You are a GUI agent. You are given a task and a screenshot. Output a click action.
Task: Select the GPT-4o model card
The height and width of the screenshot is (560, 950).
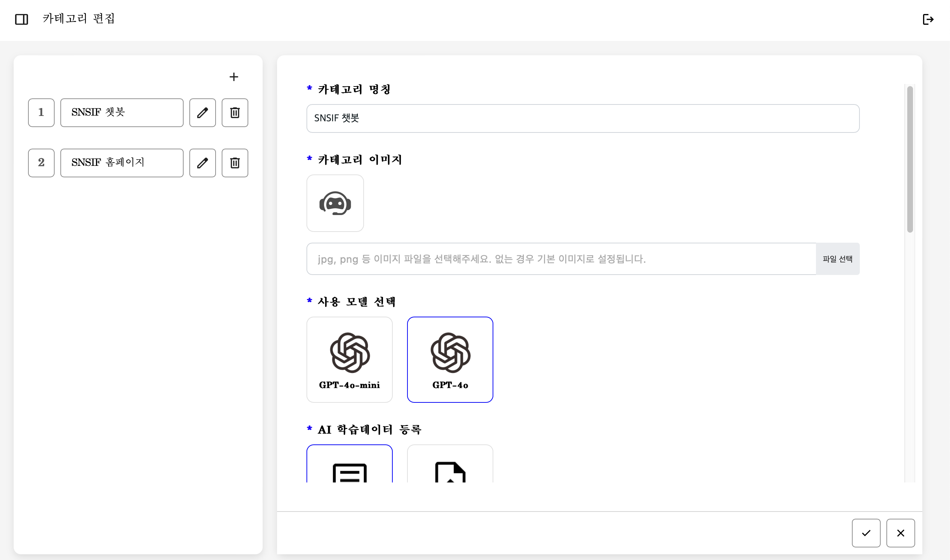450,359
